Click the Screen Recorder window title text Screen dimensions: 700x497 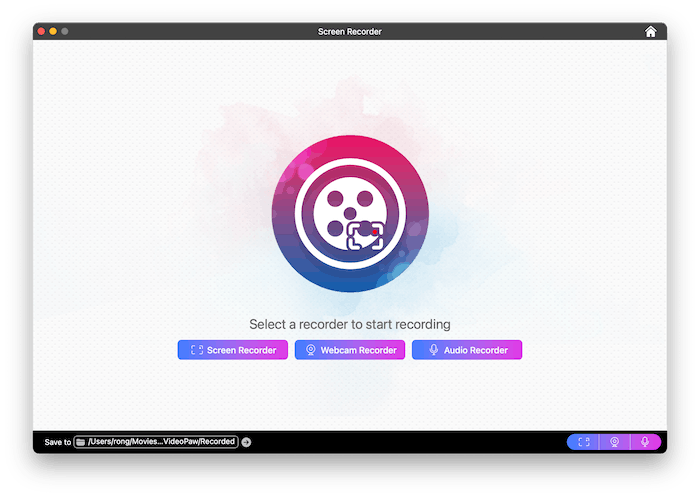point(349,32)
